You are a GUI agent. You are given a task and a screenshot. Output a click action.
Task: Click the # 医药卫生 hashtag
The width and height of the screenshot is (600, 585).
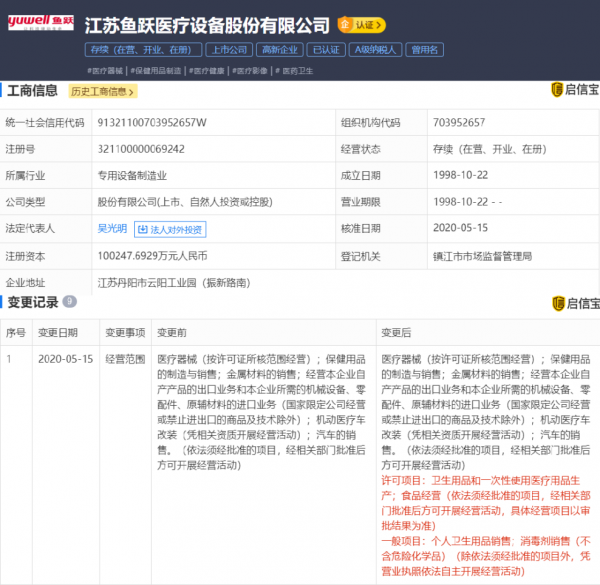point(294,71)
